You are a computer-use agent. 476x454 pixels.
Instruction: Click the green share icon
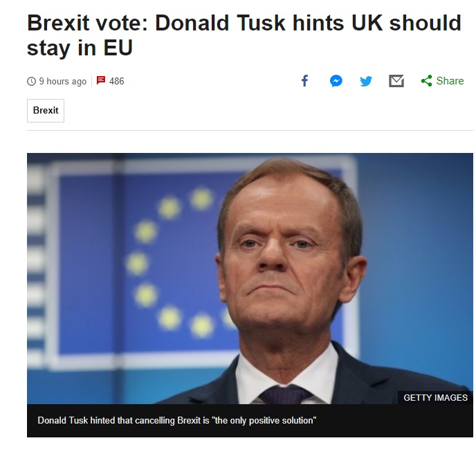tap(426, 81)
